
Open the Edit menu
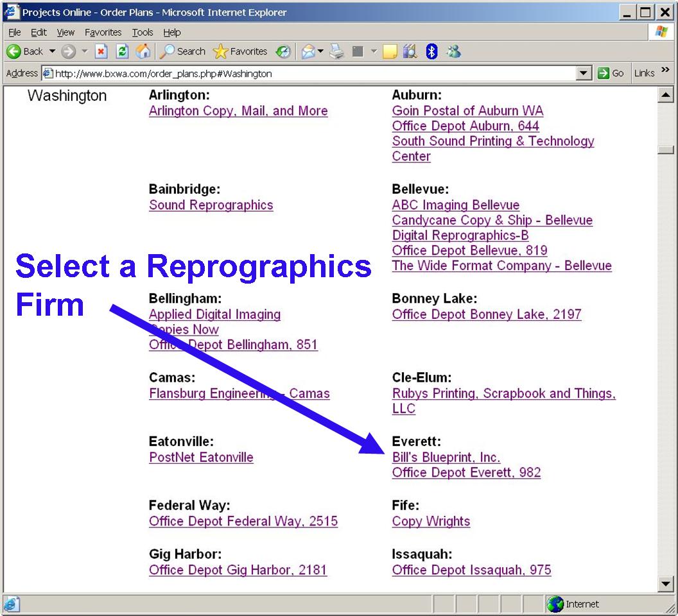point(39,33)
